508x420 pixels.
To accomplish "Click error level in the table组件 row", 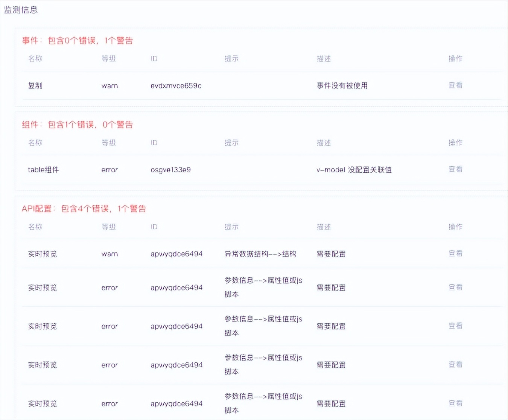I will point(110,170).
